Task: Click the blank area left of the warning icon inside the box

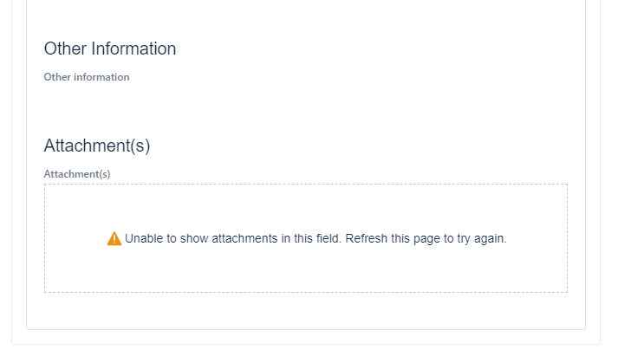Action: (74, 238)
